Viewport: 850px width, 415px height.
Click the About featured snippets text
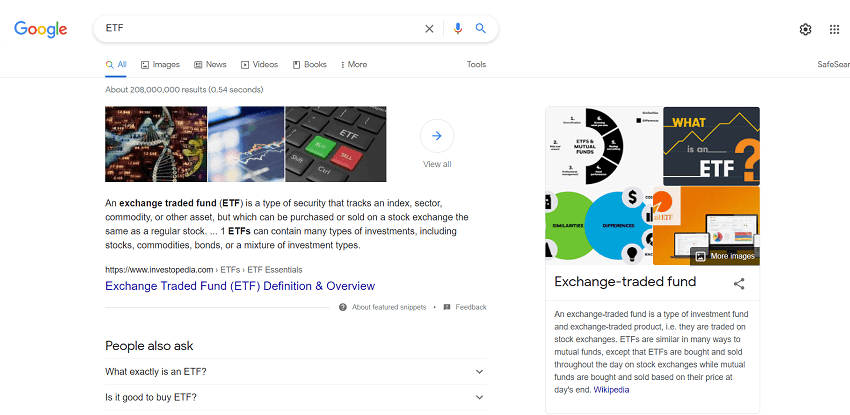click(x=389, y=307)
